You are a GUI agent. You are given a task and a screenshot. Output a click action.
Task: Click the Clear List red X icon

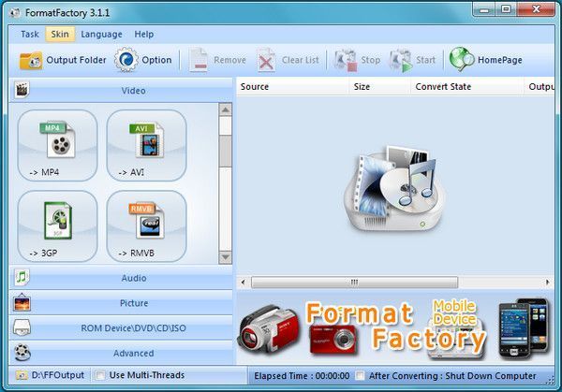point(266,60)
